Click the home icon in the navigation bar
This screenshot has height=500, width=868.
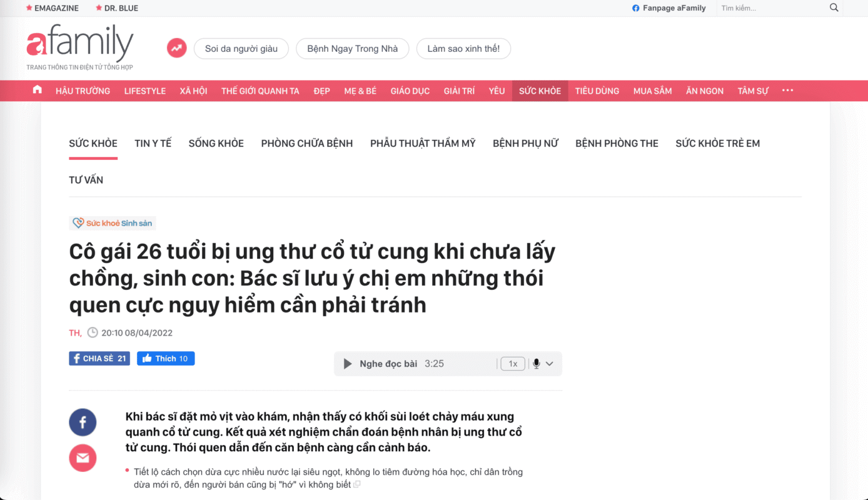tap(38, 90)
